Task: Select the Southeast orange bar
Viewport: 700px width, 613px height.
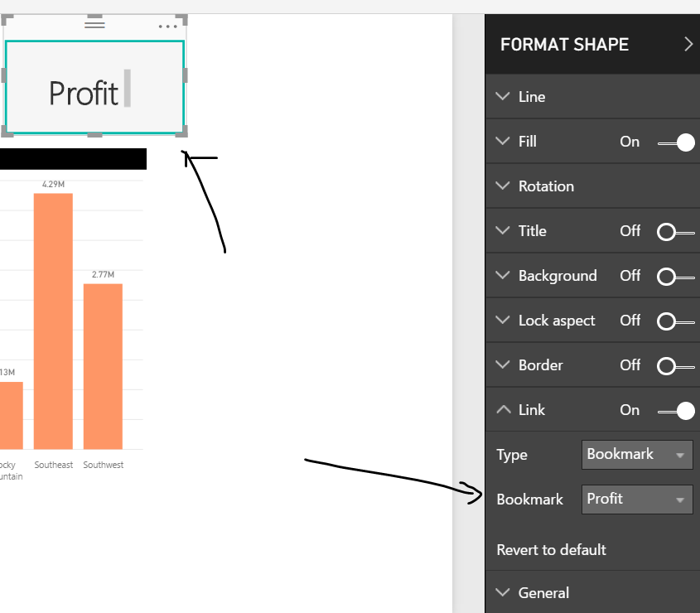Action: tap(53, 321)
